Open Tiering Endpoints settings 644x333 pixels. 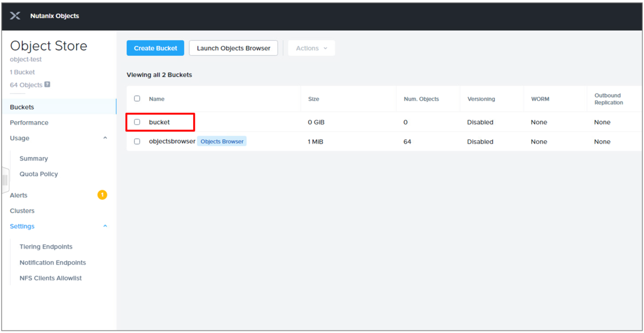(x=46, y=247)
